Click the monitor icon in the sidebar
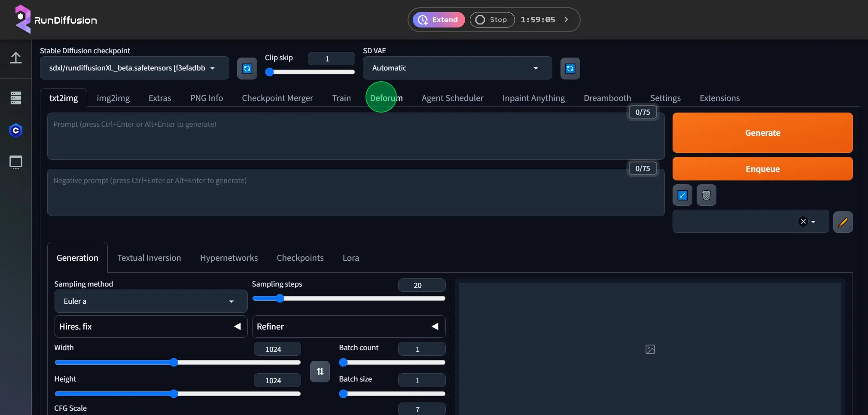The image size is (868, 415). 16,162
